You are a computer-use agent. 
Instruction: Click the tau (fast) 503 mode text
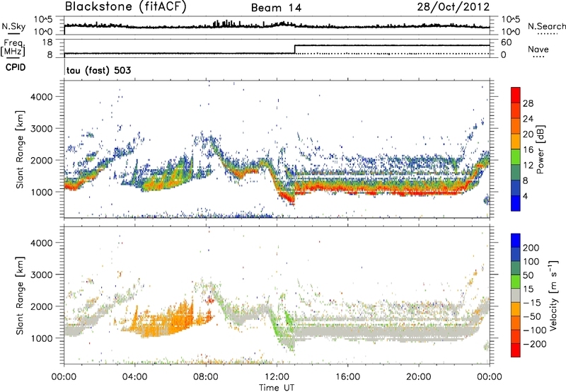click(x=98, y=70)
